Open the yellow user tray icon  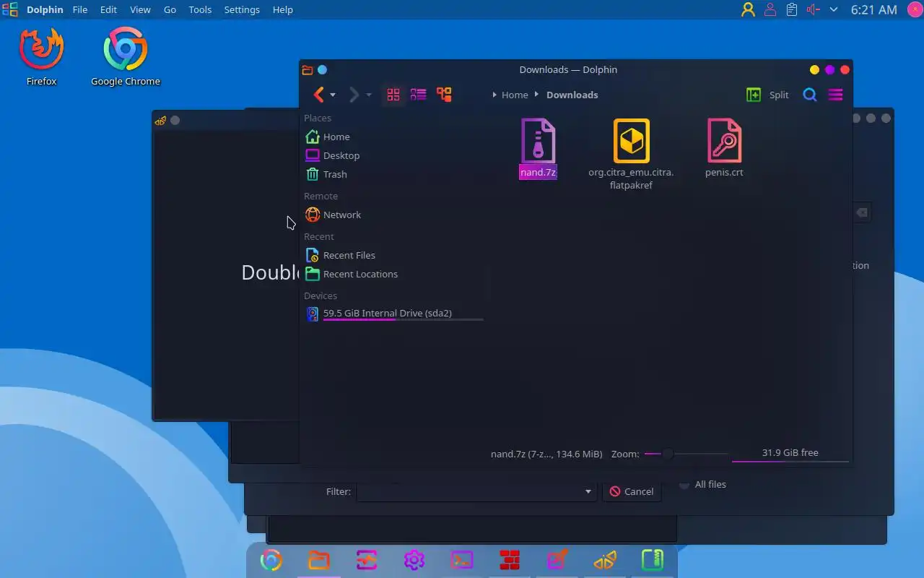tap(748, 9)
